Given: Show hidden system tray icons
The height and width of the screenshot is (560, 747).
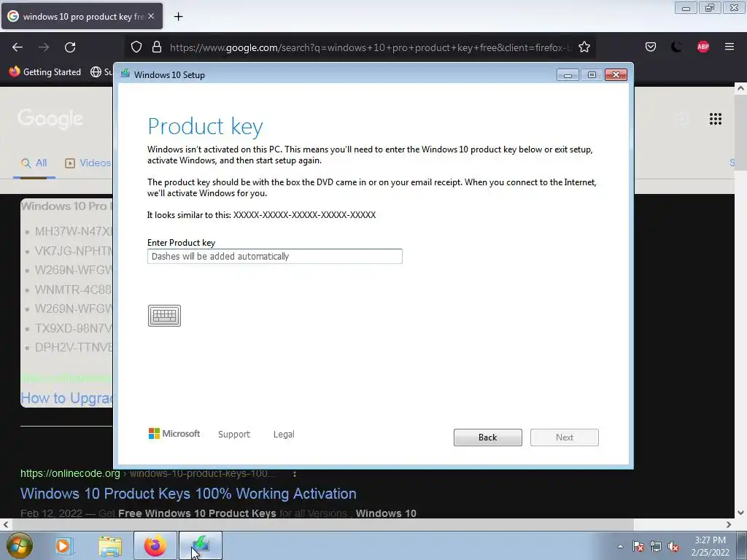Looking at the screenshot, I should click(620, 545).
